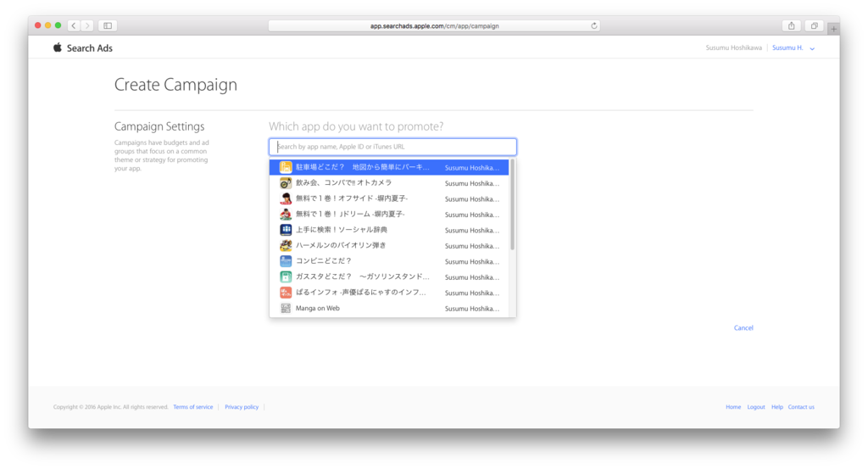Show all tabs overview icon
This screenshot has height=469, width=868.
[x=815, y=25]
